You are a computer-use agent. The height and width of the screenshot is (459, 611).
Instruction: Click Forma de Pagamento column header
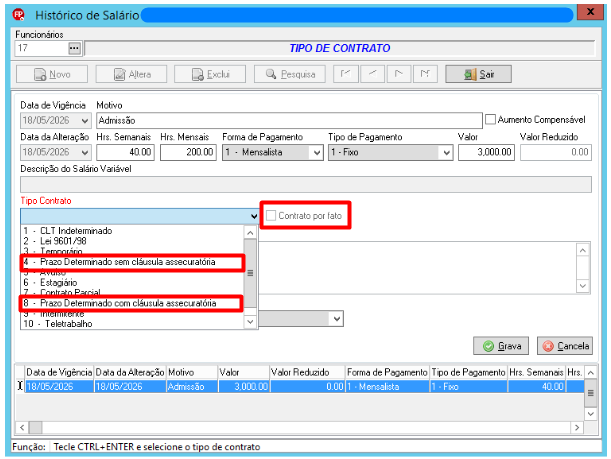click(387, 372)
